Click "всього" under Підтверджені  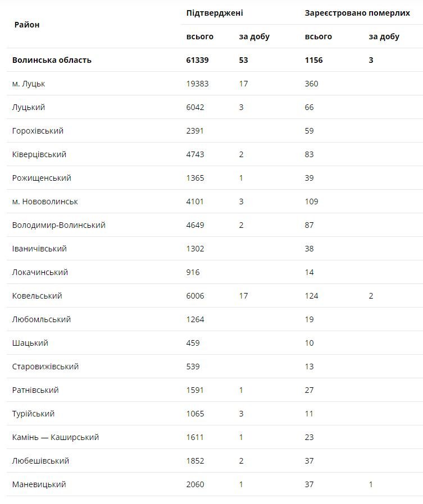(x=200, y=36)
